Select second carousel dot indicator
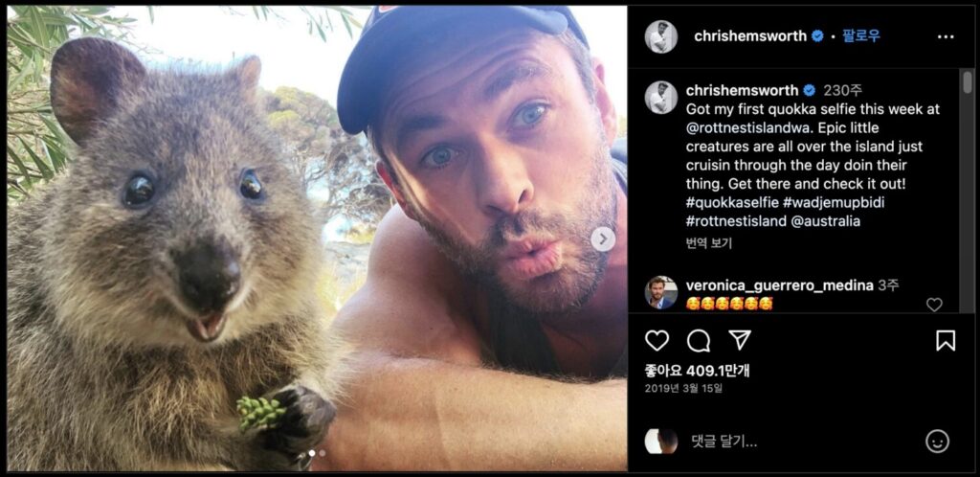 pos(323,453)
